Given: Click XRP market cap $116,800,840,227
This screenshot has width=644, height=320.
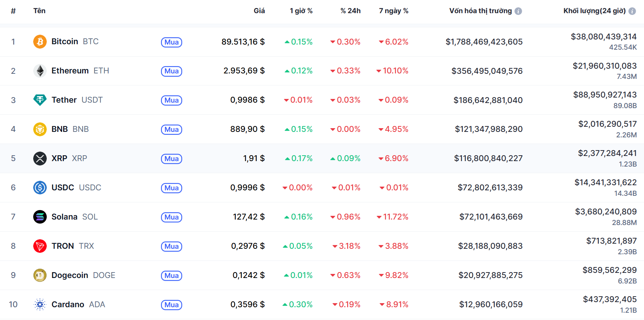Looking at the screenshot, I should click(x=488, y=159).
